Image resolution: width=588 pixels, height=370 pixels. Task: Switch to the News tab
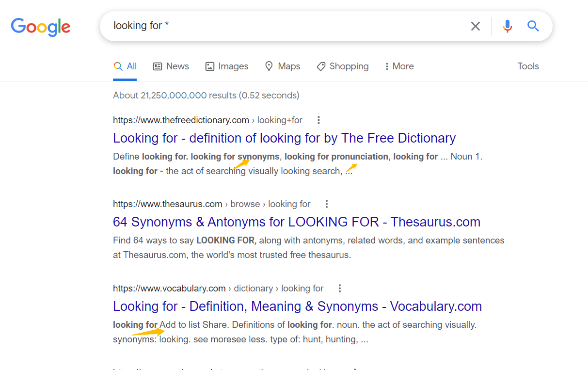pyautogui.click(x=171, y=66)
